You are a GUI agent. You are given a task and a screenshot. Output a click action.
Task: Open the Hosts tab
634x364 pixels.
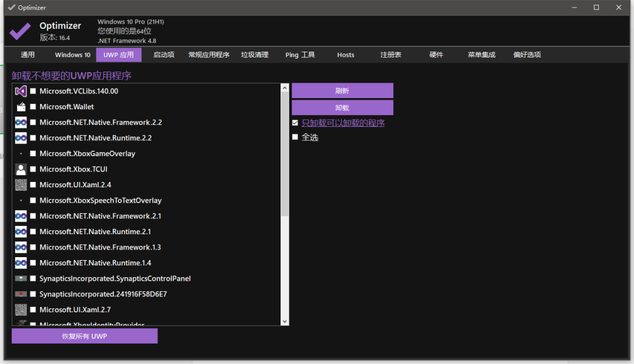point(346,55)
